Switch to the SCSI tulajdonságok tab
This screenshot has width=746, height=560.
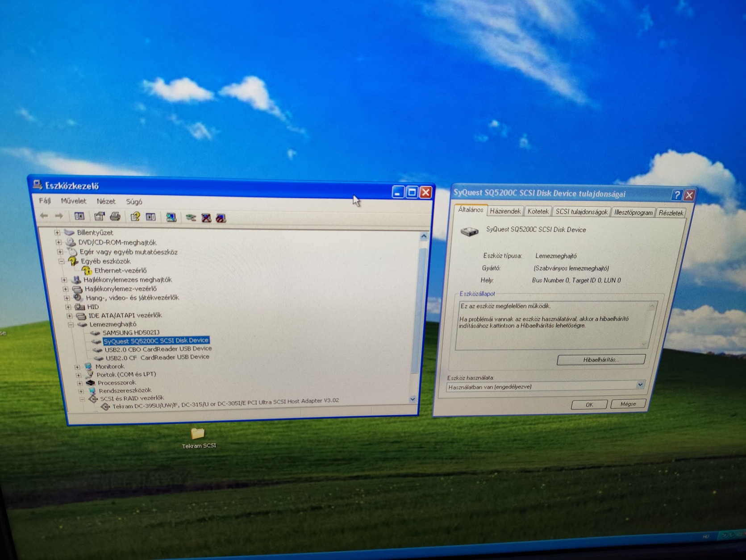tap(581, 212)
